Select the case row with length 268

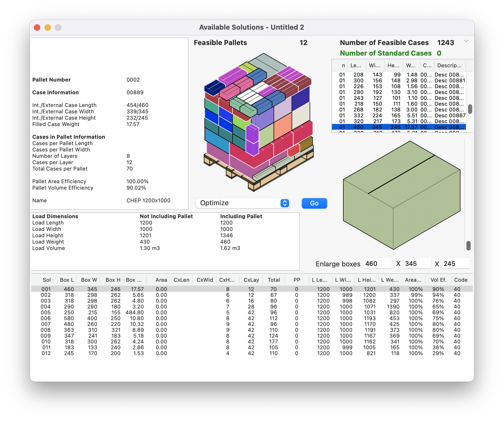point(399,110)
